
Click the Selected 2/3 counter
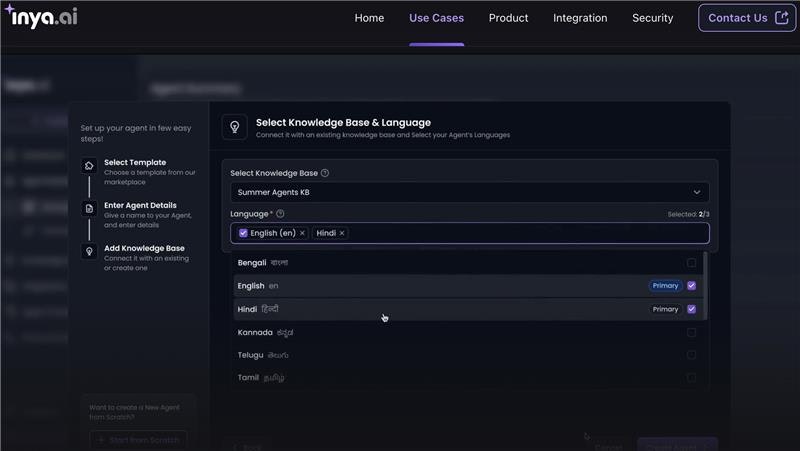coord(688,214)
